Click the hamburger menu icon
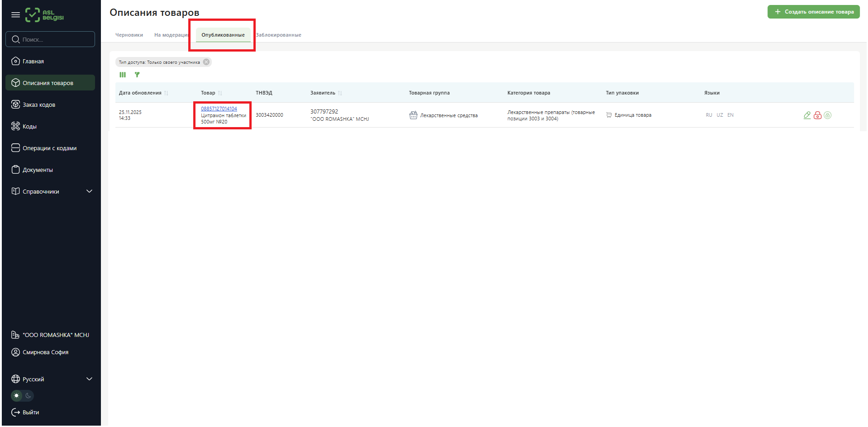 15,15
